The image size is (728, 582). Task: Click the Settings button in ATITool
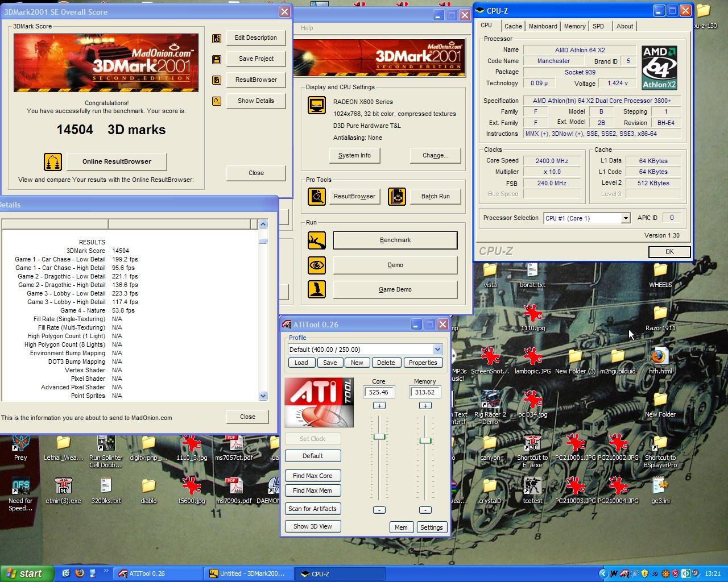click(x=431, y=527)
